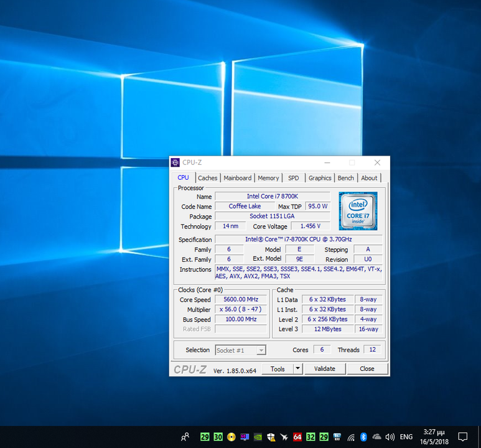Click the empty Rated FSB field
Screen dimensions: 481x448
[x=241, y=329]
